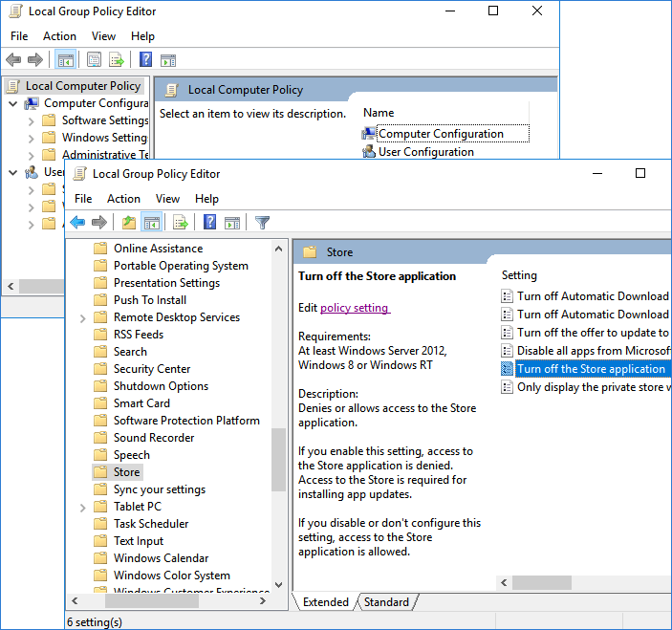Click the folder tree vertical scrollbar thumb
672x630 pixels.
click(x=278, y=459)
